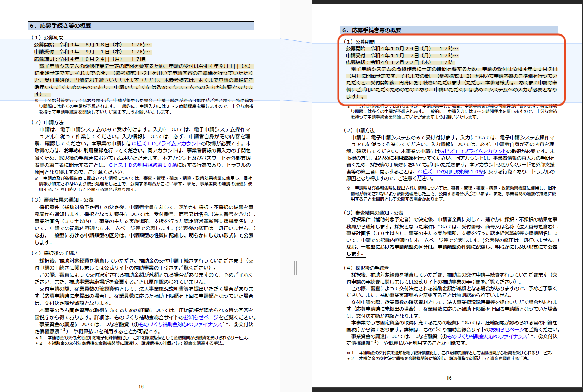
Task: Select highlighted 公募開始 8月18日 line in left document
Action: tap(92, 45)
